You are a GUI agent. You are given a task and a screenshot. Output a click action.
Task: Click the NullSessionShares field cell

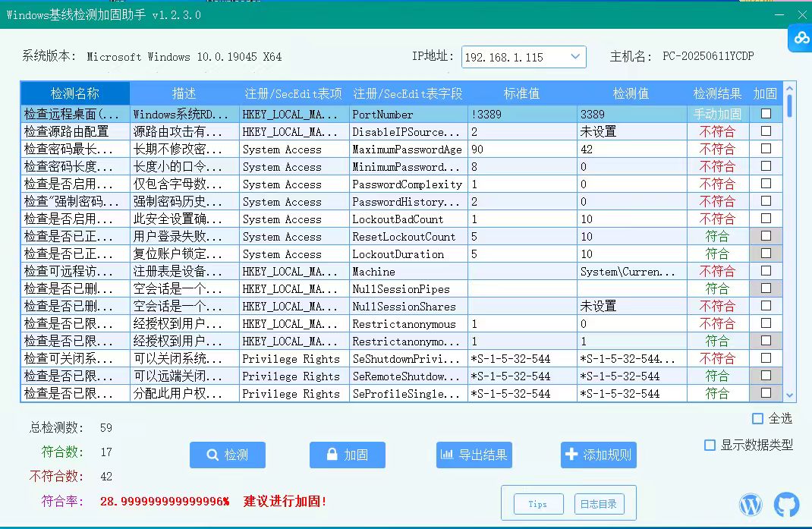408,306
